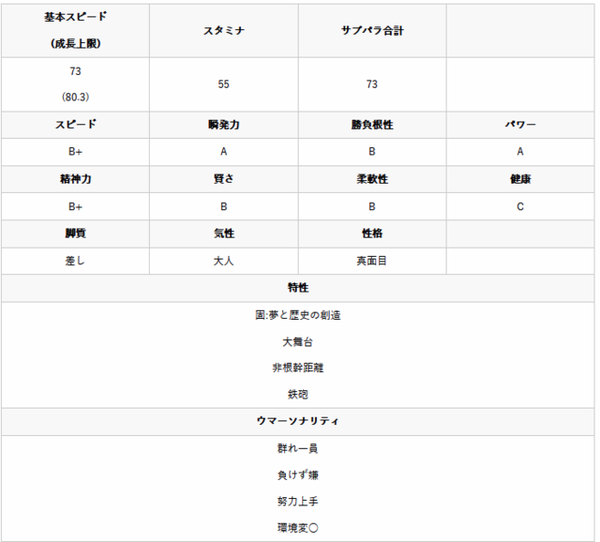Click the 性格 header cell
This screenshot has width=600, height=542.
[372, 233]
